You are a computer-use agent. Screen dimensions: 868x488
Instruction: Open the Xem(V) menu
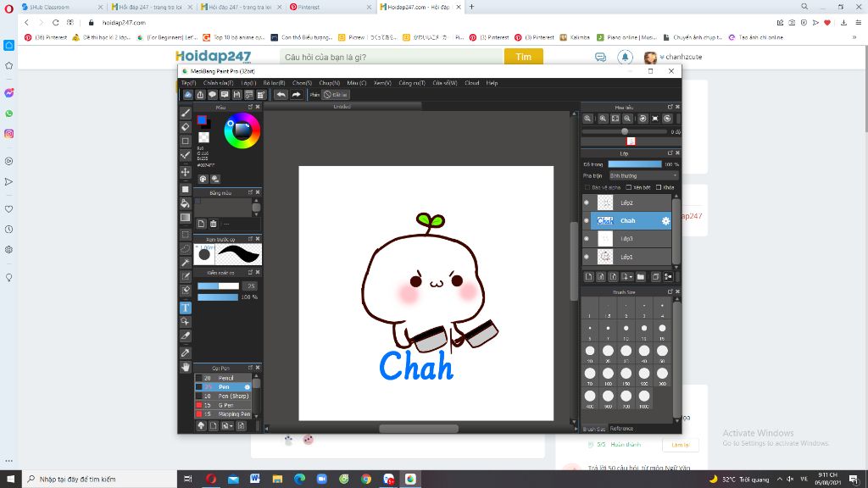382,83
